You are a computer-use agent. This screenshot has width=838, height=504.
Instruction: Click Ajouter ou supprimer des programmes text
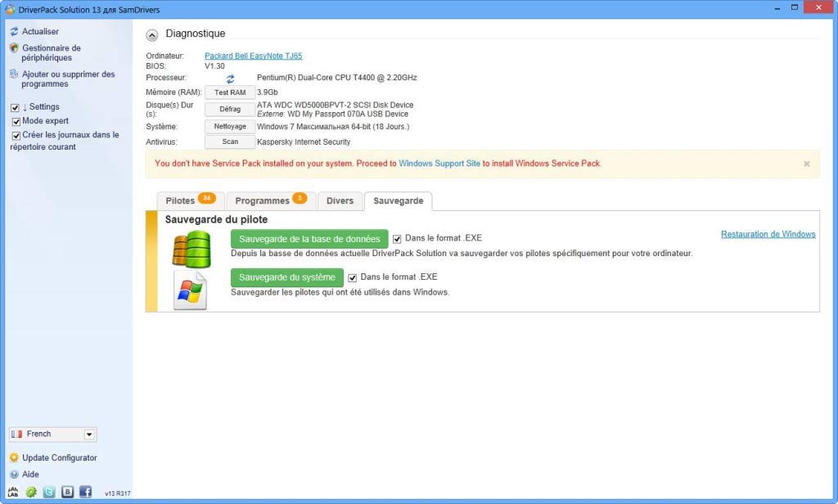click(x=68, y=79)
